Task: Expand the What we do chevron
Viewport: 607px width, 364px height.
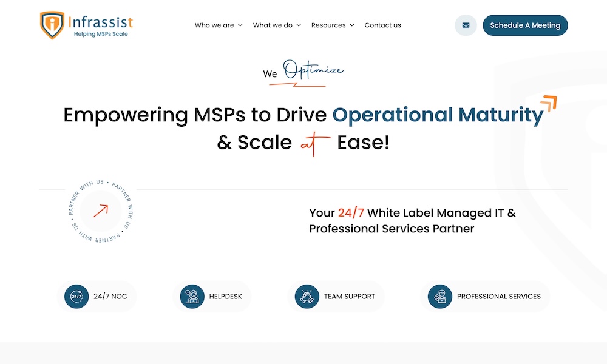Action: pyautogui.click(x=299, y=25)
